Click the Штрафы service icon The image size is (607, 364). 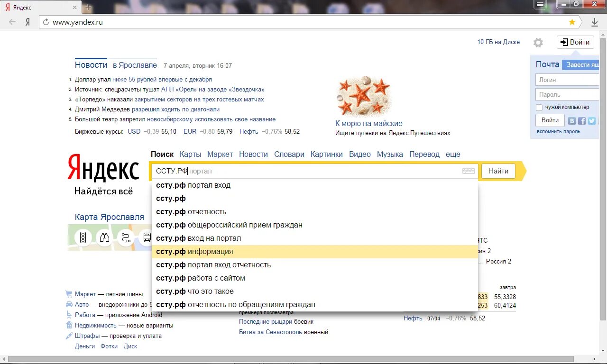(69, 336)
